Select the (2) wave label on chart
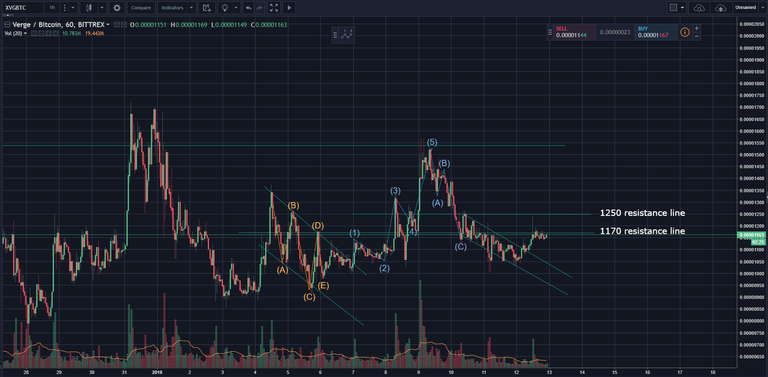The image size is (768, 377). click(x=384, y=268)
